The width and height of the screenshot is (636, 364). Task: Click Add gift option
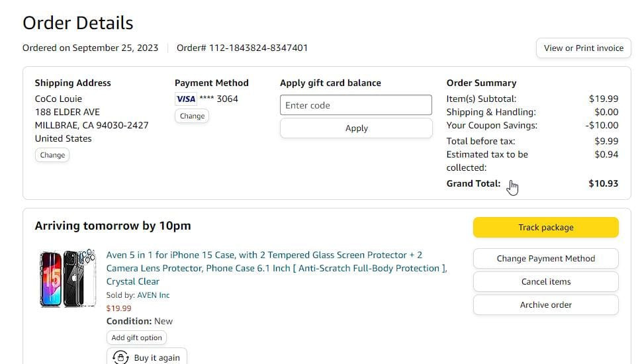pyautogui.click(x=136, y=338)
